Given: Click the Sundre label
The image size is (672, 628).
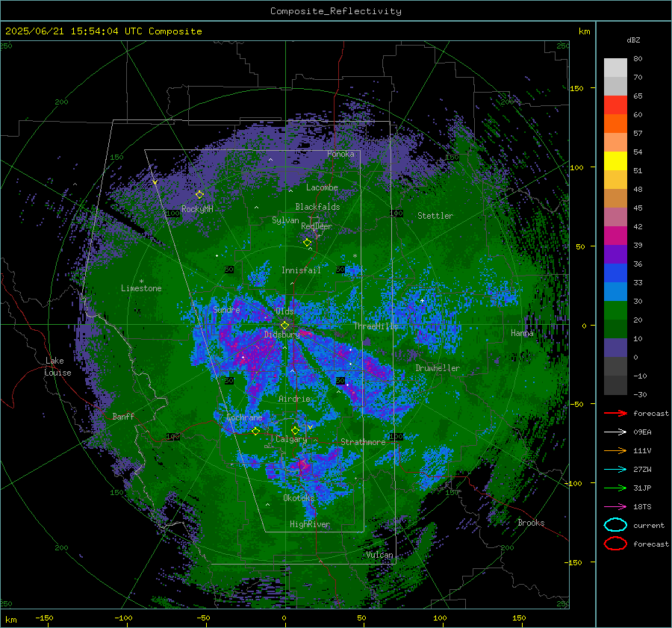Looking at the screenshot, I should [226, 309].
